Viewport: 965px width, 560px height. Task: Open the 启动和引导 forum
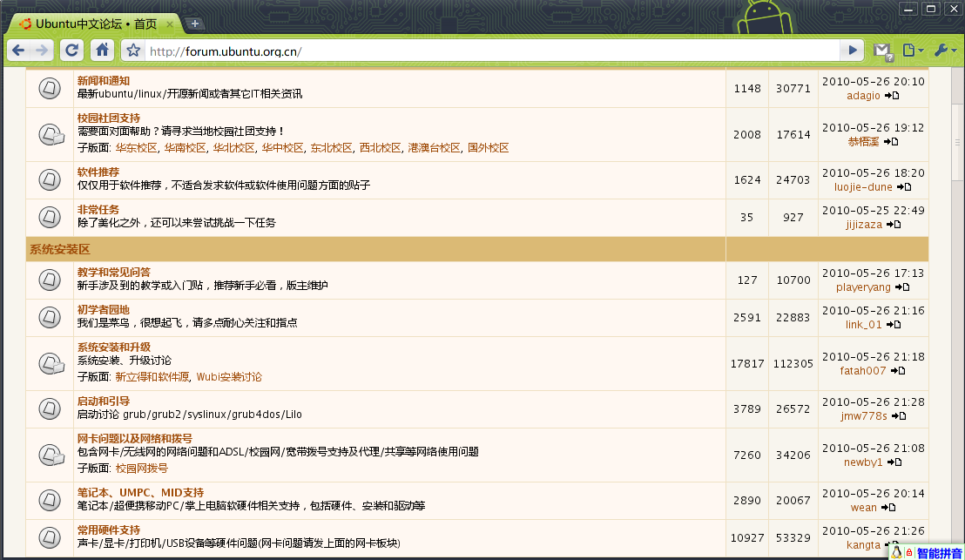point(104,401)
